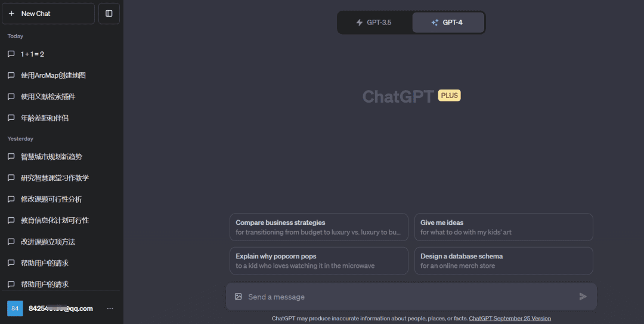
Task: Click the lightning bolt icon on GPT-3.5
Action: coord(360,23)
